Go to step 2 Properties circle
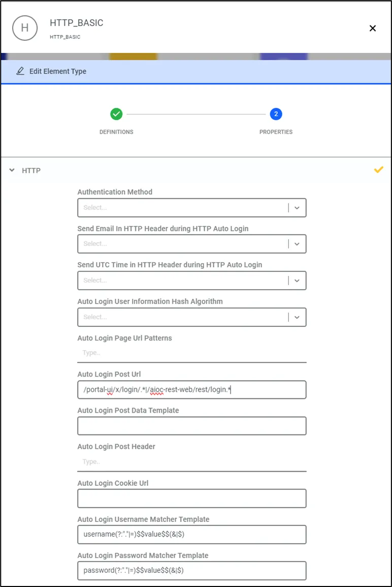 [276, 114]
